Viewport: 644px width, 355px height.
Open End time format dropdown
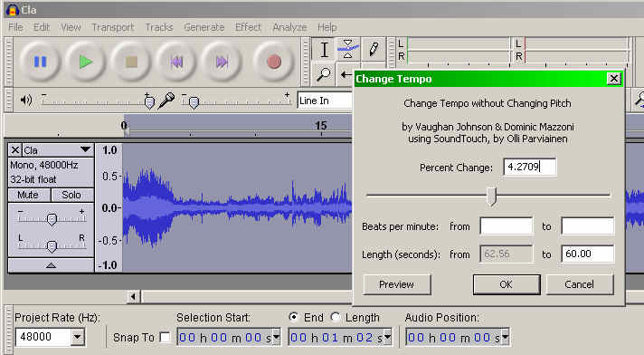pos(388,338)
